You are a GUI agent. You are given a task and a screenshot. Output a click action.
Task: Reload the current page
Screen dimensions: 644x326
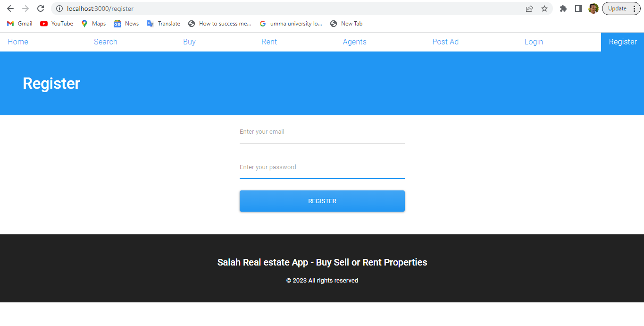(x=40, y=9)
